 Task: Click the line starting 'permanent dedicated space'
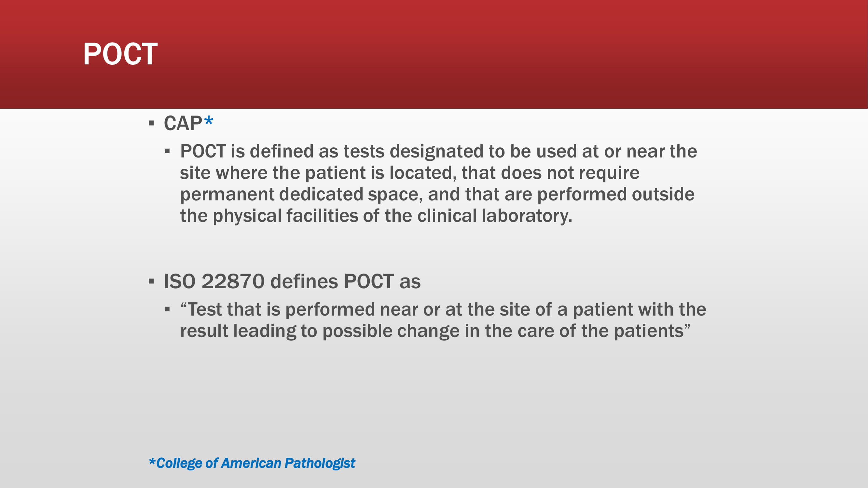tap(437, 194)
